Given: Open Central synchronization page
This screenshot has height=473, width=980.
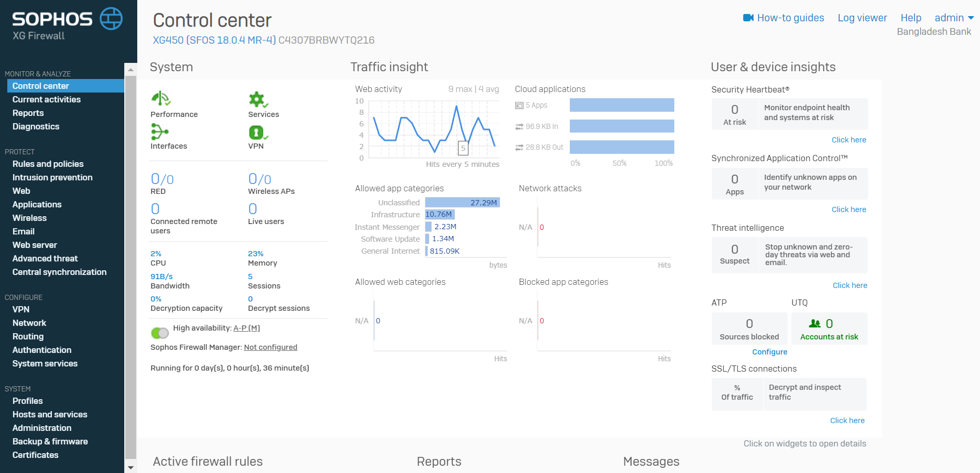Looking at the screenshot, I should (x=59, y=272).
